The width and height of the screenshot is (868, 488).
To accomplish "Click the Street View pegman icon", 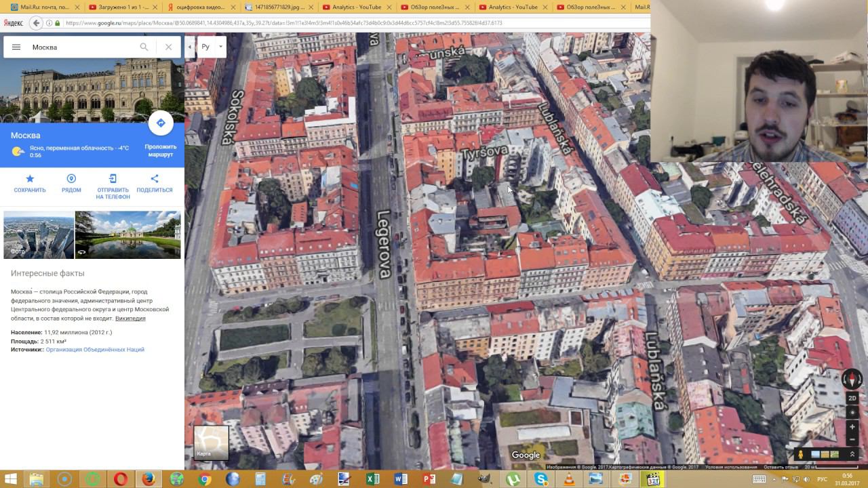I will click(x=801, y=454).
